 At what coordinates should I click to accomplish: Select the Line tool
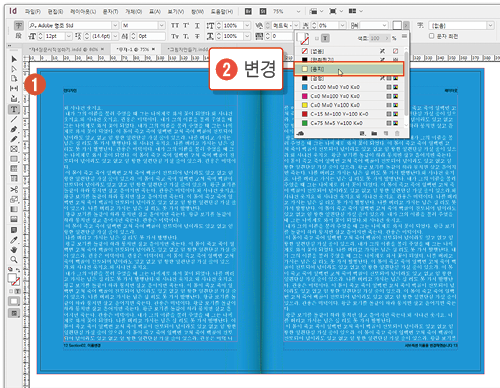[14, 119]
